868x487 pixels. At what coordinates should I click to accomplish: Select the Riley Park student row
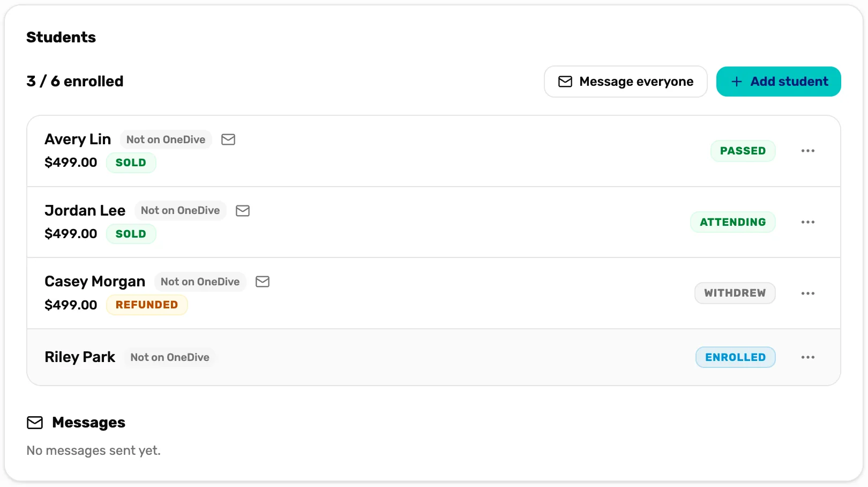(x=433, y=357)
